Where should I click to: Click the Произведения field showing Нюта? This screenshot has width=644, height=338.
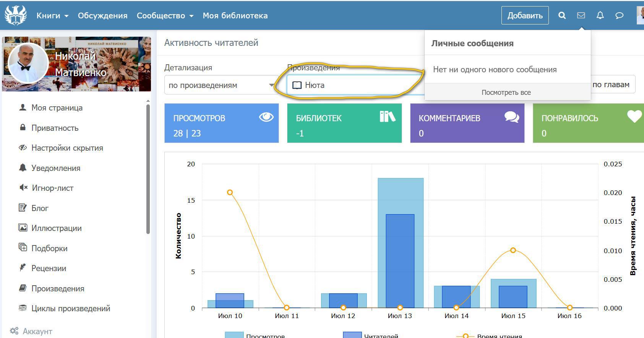click(355, 85)
